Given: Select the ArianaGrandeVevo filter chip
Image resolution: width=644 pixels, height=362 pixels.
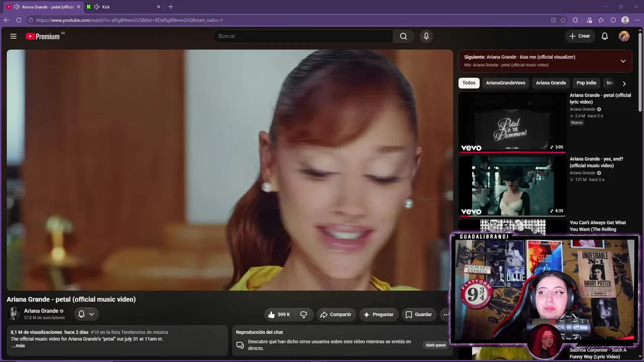Looking at the screenshot, I should click(x=506, y=83).
